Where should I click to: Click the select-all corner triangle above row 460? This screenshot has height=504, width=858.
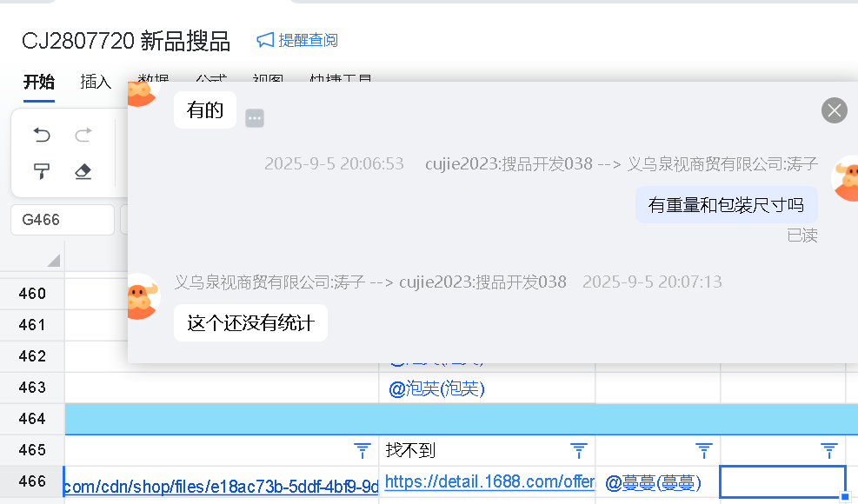click(x=54, y=260)
